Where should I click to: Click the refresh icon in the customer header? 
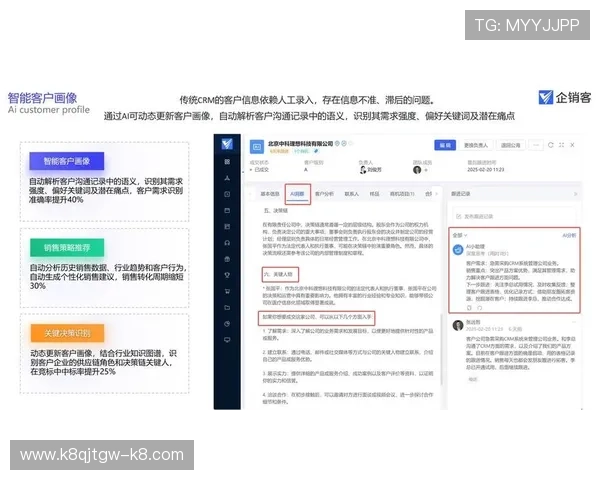coord(551,145)
